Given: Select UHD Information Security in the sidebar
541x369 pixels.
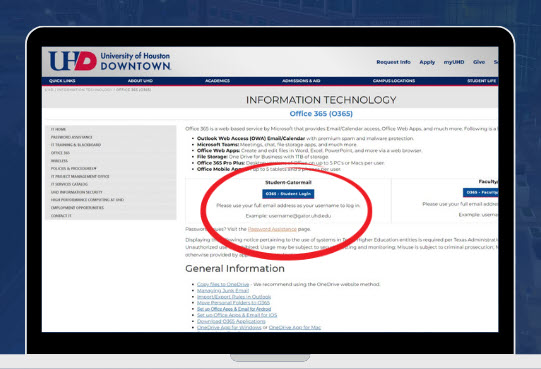Looking at the screenshot, I should click(x=77, y=192).
